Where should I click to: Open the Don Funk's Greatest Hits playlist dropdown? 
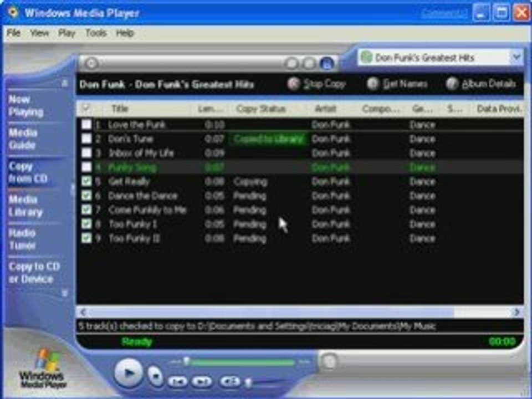516,57
